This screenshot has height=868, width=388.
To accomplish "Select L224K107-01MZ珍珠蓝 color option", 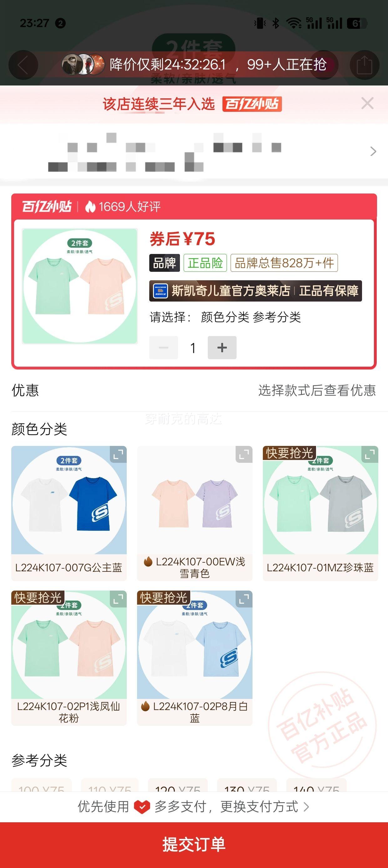I will coord(320,514).
